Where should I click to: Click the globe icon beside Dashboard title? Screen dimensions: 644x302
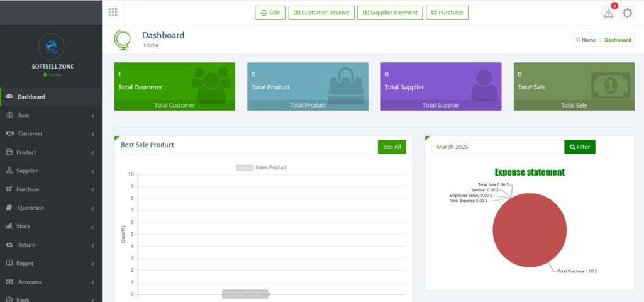click(122, 40)
